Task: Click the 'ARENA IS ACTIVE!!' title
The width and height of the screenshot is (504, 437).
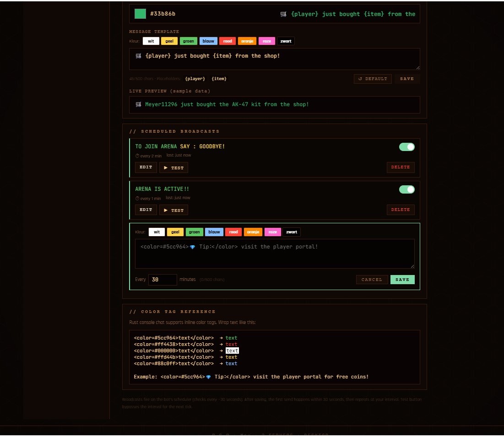Action: coord(162,189)
